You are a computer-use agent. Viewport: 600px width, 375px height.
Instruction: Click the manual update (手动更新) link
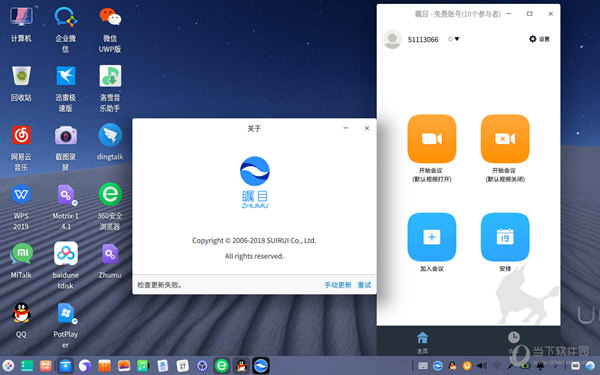click(x=338, y=285)
